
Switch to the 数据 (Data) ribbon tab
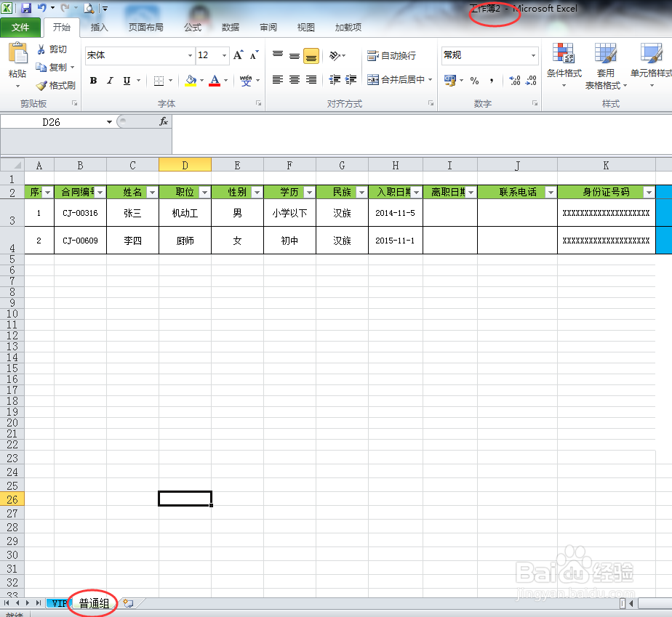pos(230,28)
